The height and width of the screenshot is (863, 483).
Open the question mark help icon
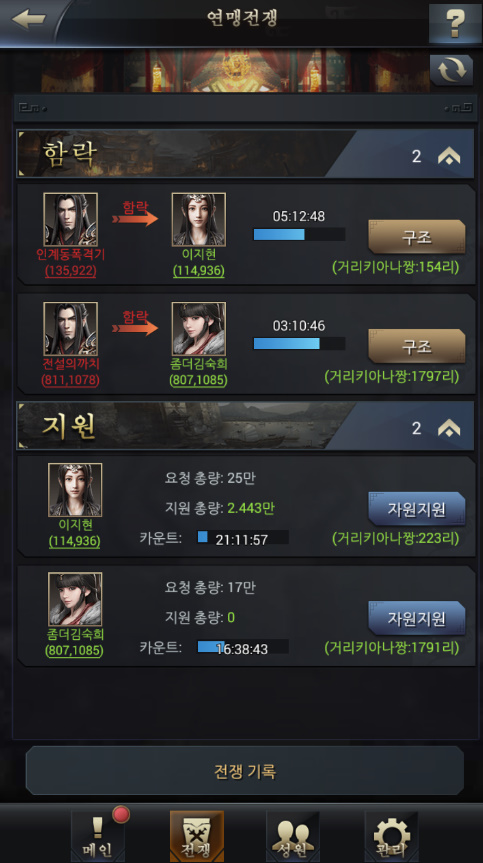(x=454, y=23)
